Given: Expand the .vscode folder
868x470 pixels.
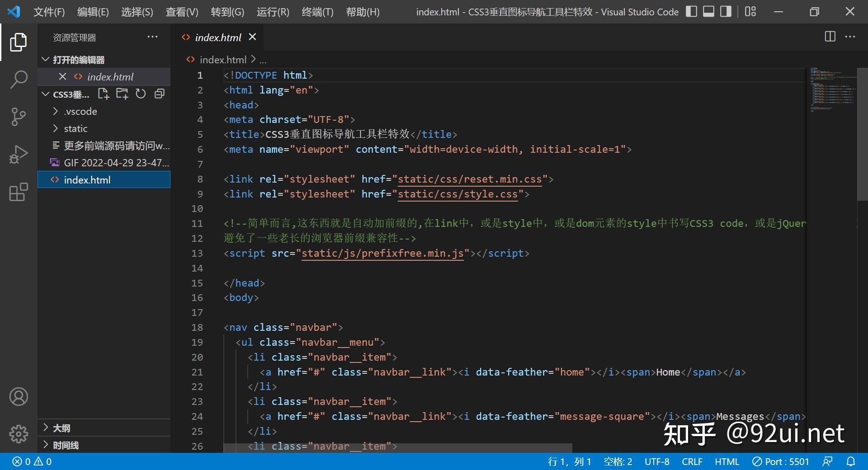Looking at the screenshot, I should click(x=104, y=111).
